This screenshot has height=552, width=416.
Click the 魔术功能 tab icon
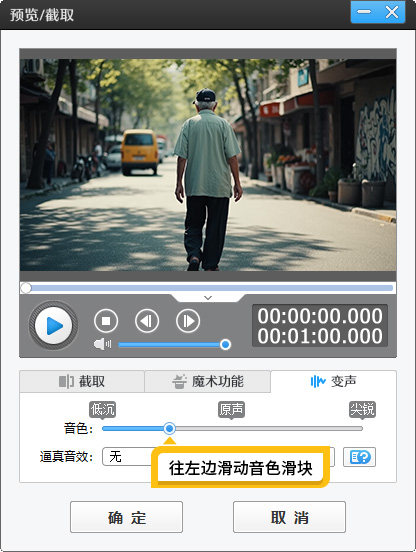(x=179, y=382)
